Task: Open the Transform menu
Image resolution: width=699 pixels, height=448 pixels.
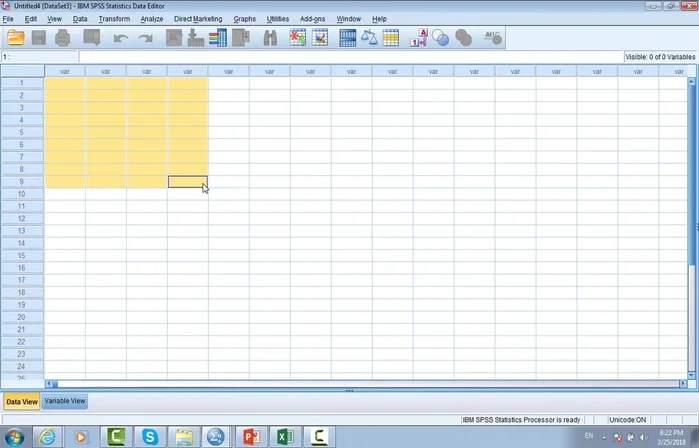Action: coord(114,19)
